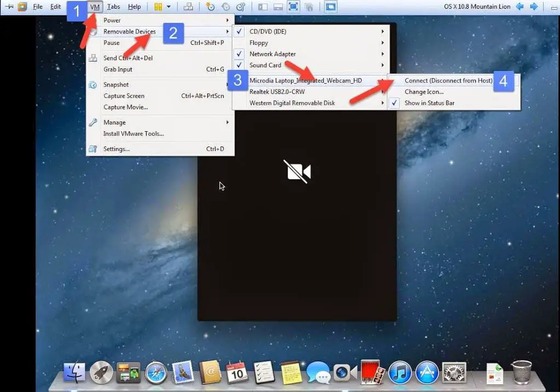Choose Capture Movie... from the menu
This screenshot has width=560, height=392.
[x=160, y=107]
